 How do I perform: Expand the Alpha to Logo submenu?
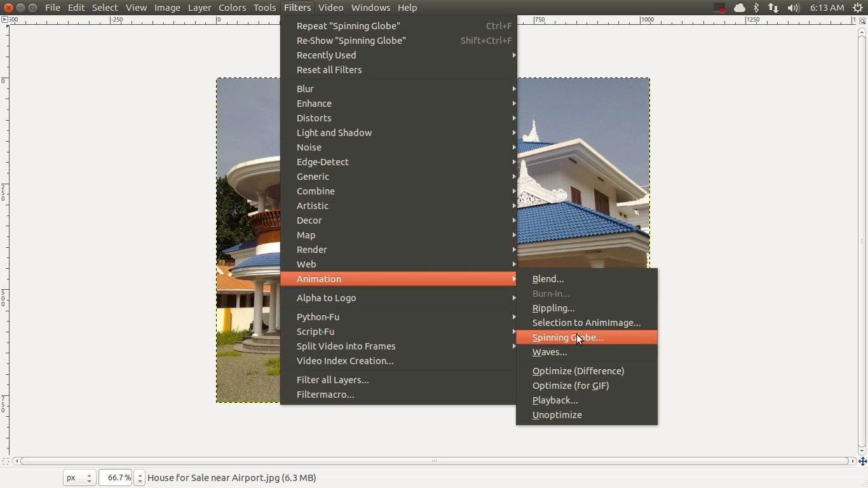pyautogui.click(x=326, y=297)
